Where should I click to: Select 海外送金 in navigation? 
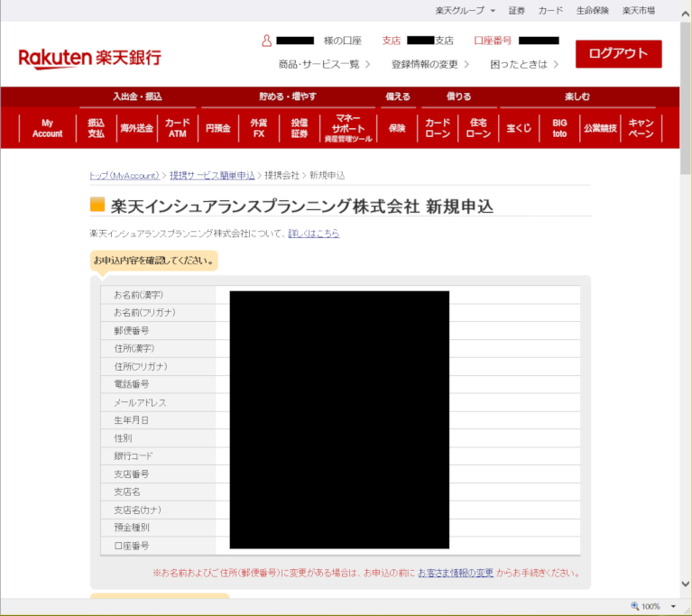coord(137,128)
